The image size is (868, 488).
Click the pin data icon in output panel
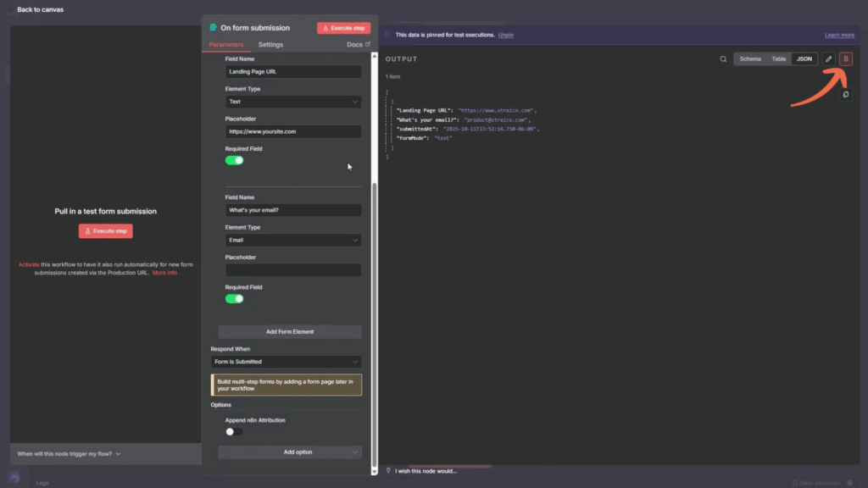tap(845, 59)
